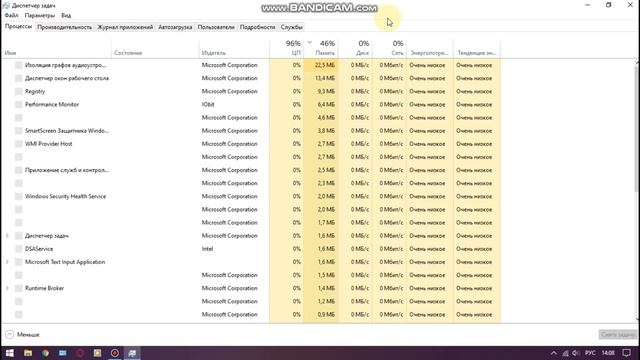Click the DSAService process icon
This screenshot has width=640, height=360.
coord(18,249)
